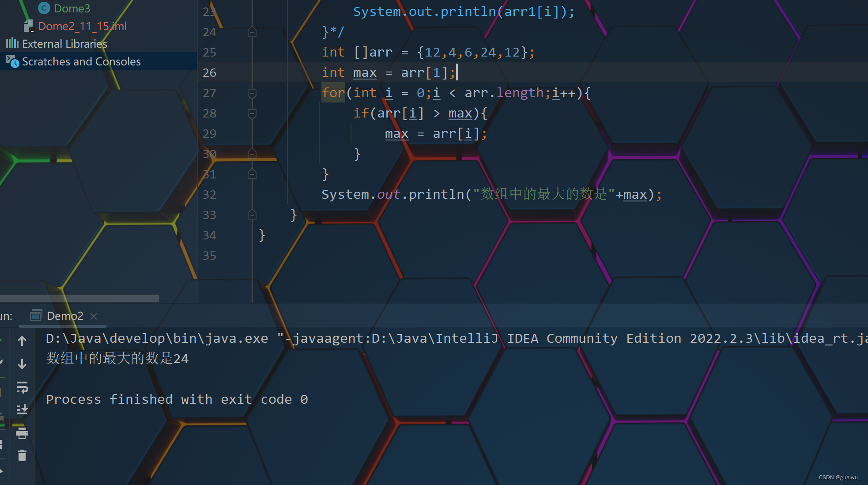Screen dimensions: 868x485
Task: Click the fold marker at line 24
Action: 252,32
